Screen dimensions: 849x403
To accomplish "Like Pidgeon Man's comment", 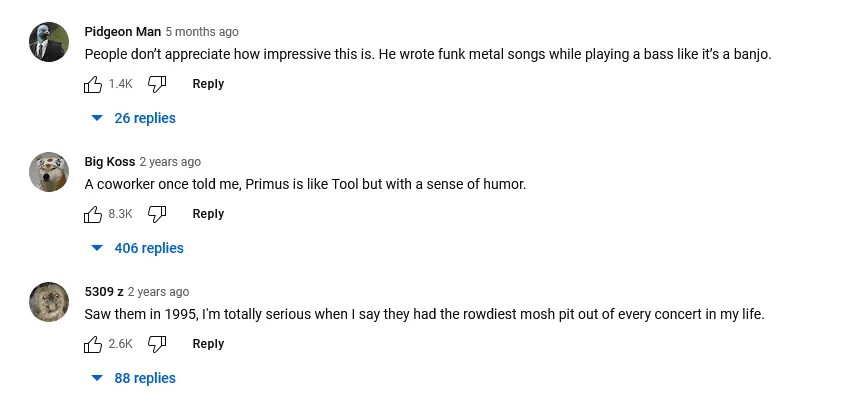I will click(x=94, y=84).
